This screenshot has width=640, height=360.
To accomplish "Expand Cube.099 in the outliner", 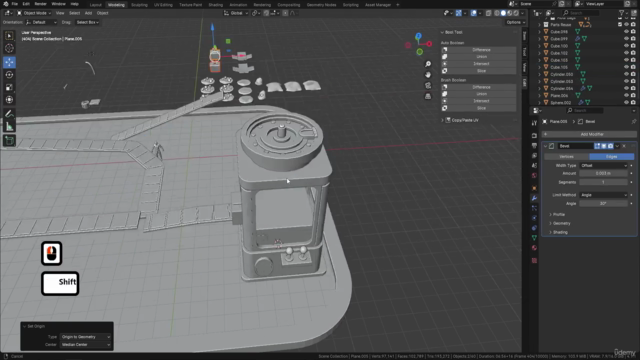I will coord(539,39).
